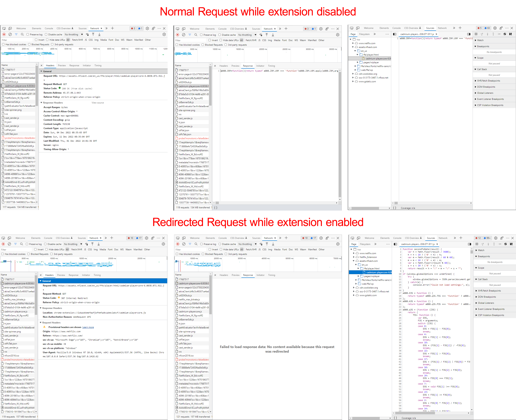This screenshot has width=516, height=420.
Task: Toggle the device emulation toolbar
Action: 10,28
